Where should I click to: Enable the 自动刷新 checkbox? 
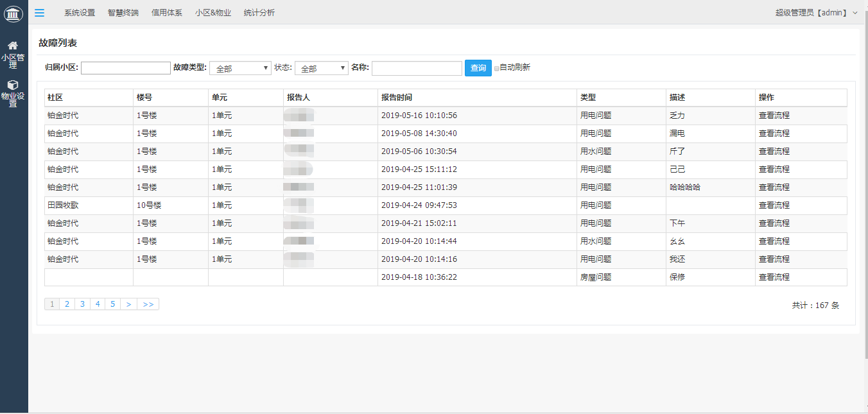click(x=496, y=68)
